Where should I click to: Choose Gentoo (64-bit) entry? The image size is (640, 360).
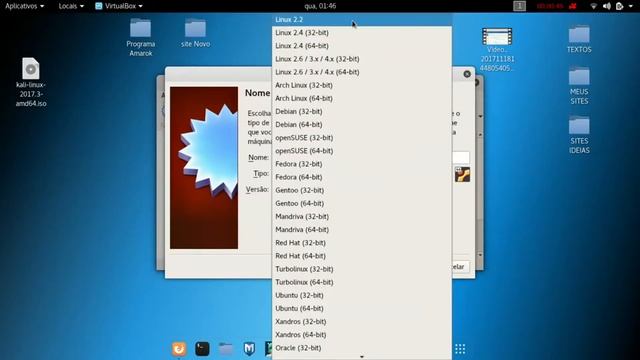tap(362, 203)
